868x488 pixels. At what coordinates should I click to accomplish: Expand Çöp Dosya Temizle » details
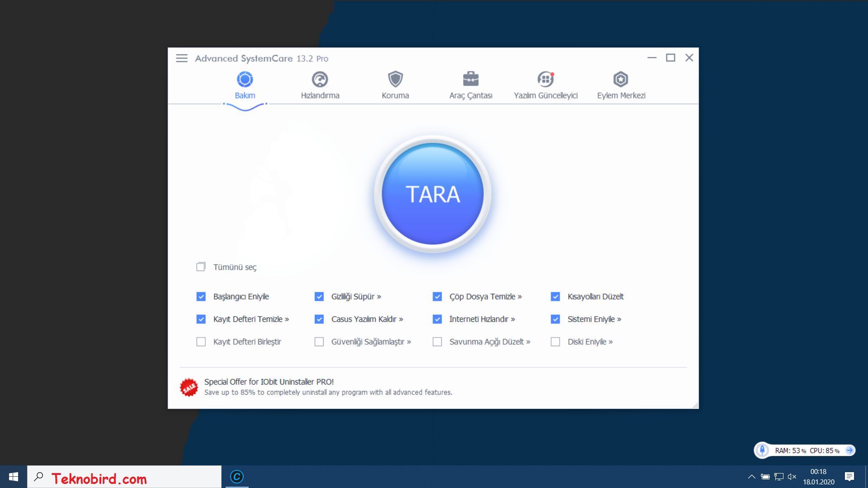(x=520, y=297)
